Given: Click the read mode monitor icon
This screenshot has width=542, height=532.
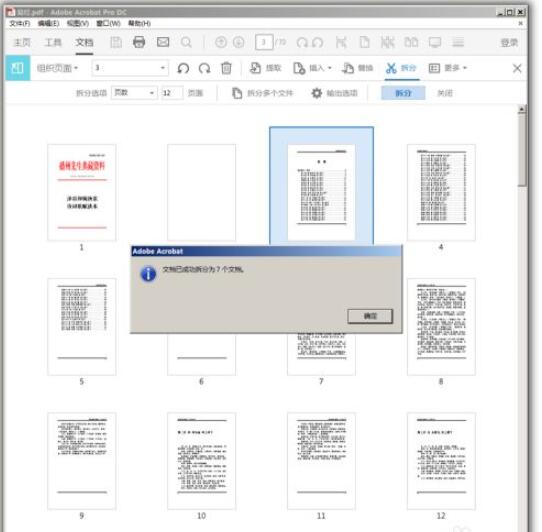Looking at the screenshot, I should (435, 43).
